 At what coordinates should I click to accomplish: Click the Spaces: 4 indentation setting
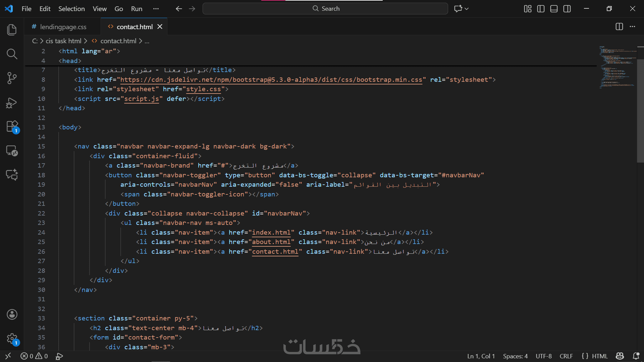click(515, 356)
